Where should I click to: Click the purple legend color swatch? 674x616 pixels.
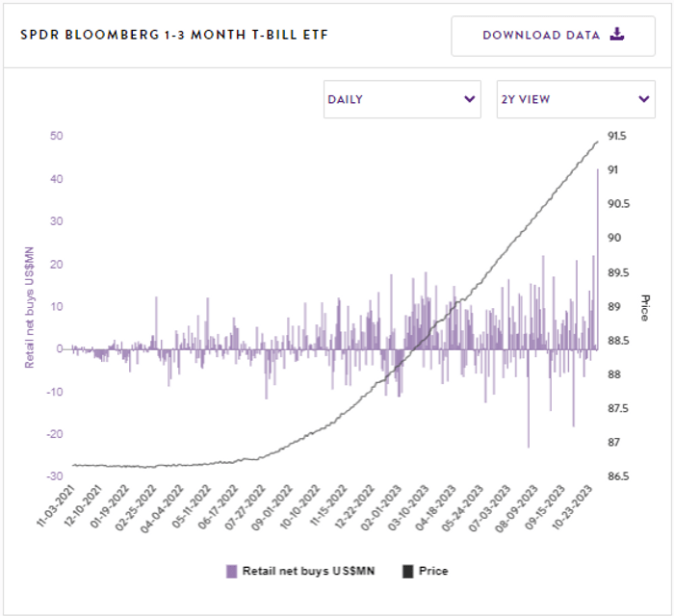[x=231, y=571]
